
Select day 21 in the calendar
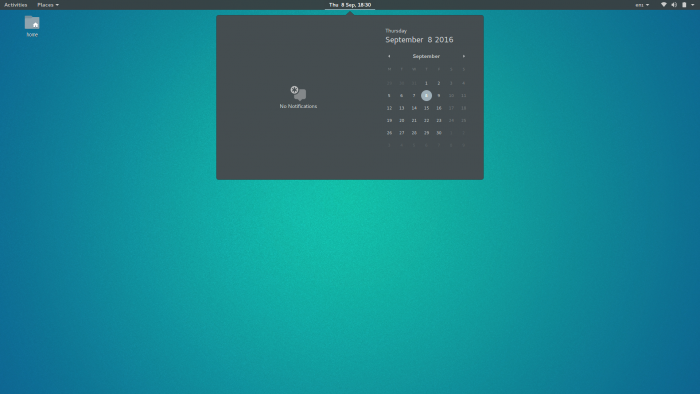point(414,120)
